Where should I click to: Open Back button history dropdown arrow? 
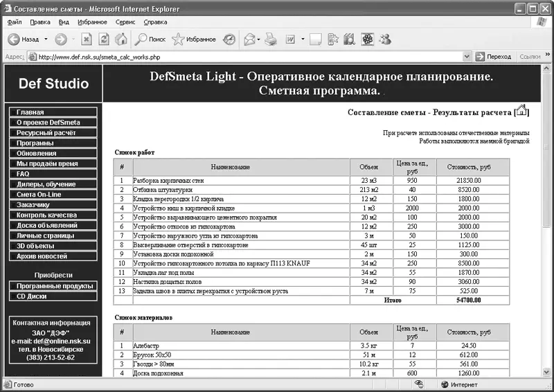46,39
